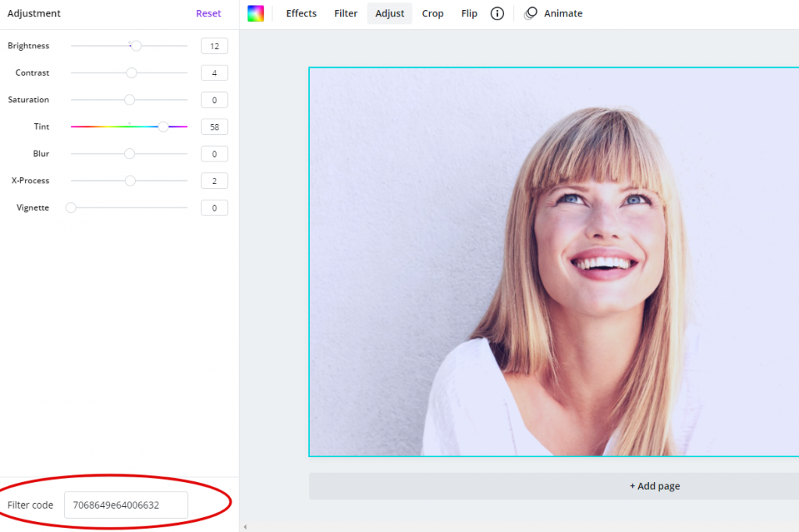Click the Tint label
This screenshot has width=799, height=532.
click(x=42, y=127)
